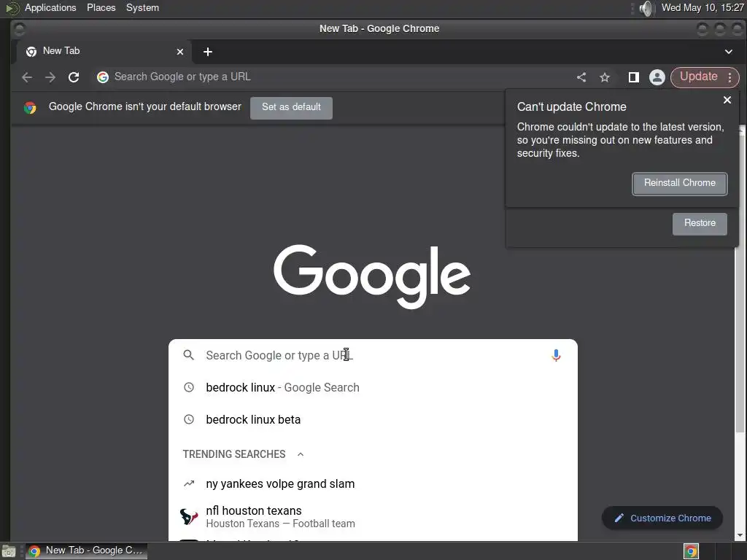Click the Restore button
This screenshot has height=560, width=747.
(x=700, y=223)
